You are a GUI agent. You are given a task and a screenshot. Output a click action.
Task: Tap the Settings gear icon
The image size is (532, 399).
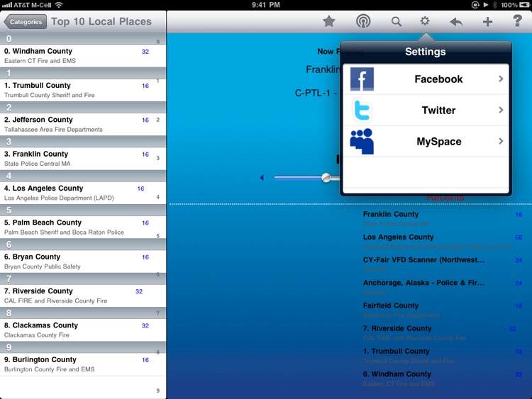point(425,21)
